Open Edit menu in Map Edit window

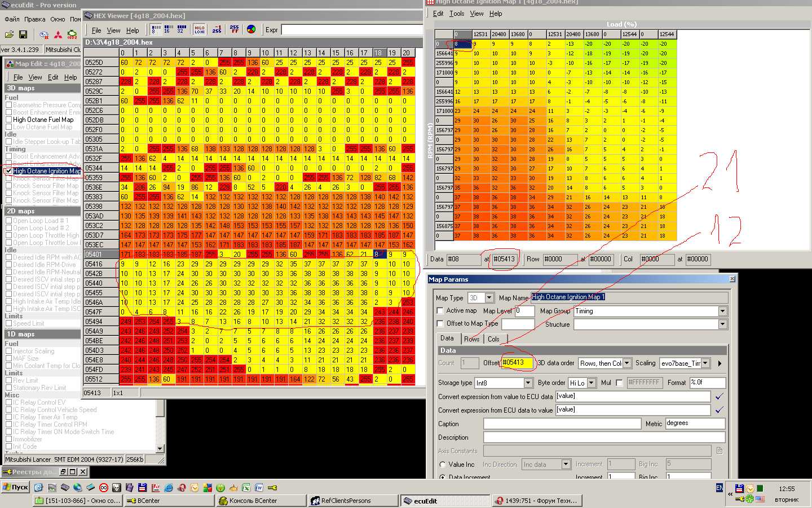click(x=53, y=77)
